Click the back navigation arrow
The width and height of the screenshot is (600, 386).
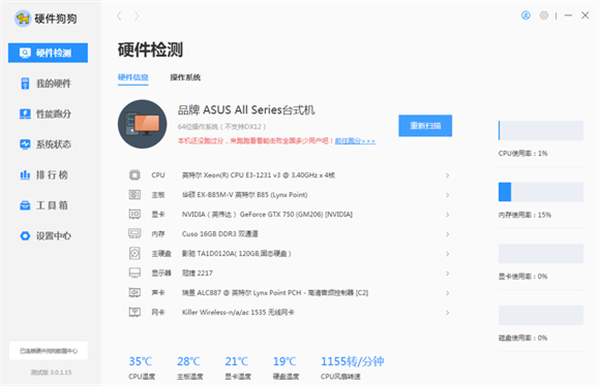coord(119,16)
